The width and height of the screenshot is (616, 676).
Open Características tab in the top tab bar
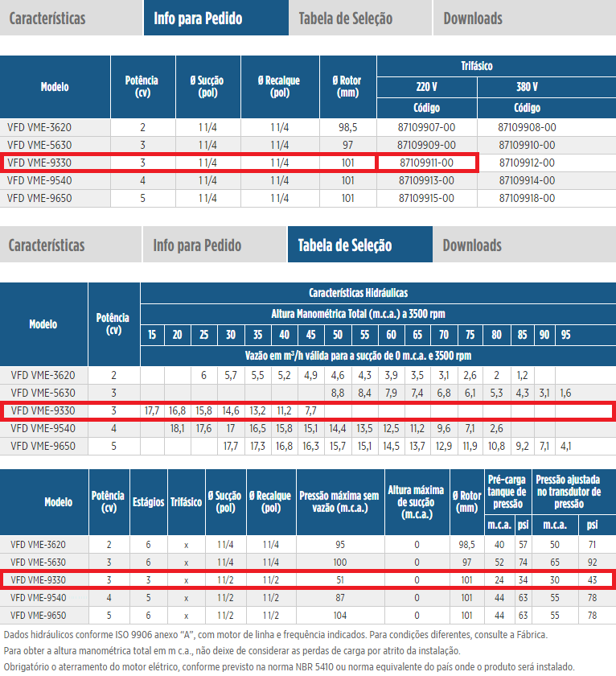47,19
